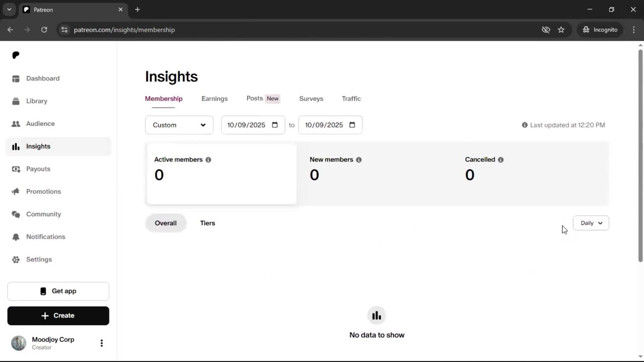
Task: View site information icon in address bar
Action: click(x=64, y=30)
